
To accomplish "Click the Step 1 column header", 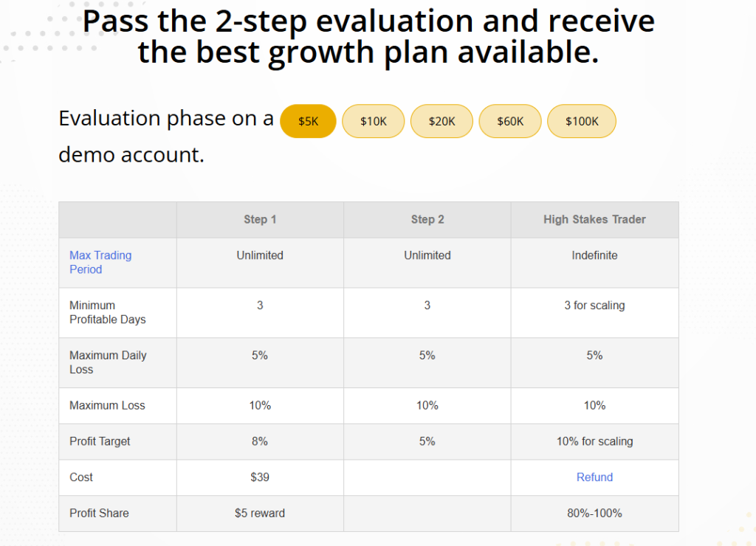I will [x=260, y=220].
